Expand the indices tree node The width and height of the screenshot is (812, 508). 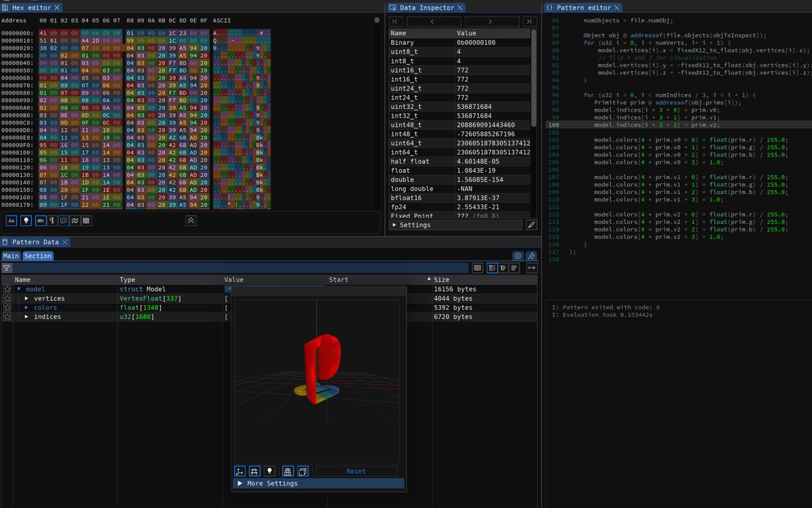(26, 317)
